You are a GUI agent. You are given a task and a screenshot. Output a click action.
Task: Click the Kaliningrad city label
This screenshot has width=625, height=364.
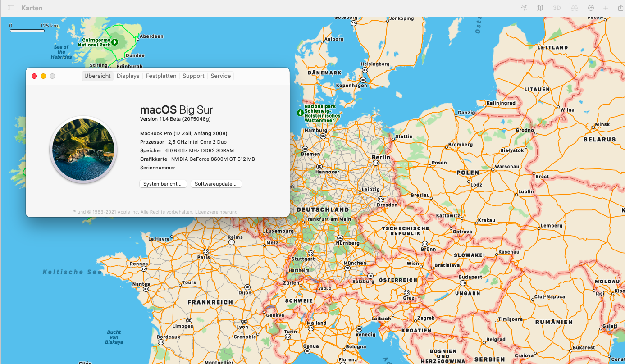pos(501,103)
